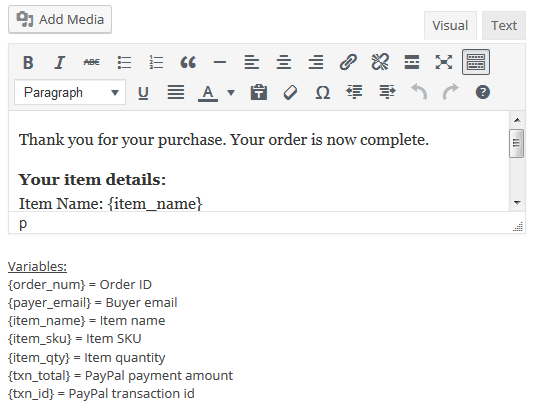This screenshot has width=540, height=408.
Task: Switch to the Text editor tab
Action: (x=504, y=25)
